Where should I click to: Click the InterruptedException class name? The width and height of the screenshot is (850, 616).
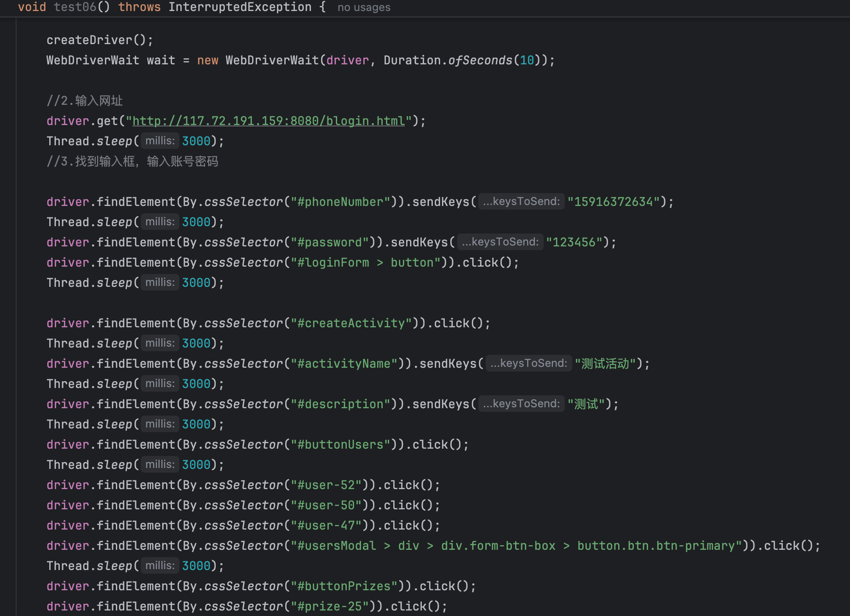pyautogui.click(x=240, y=7)
